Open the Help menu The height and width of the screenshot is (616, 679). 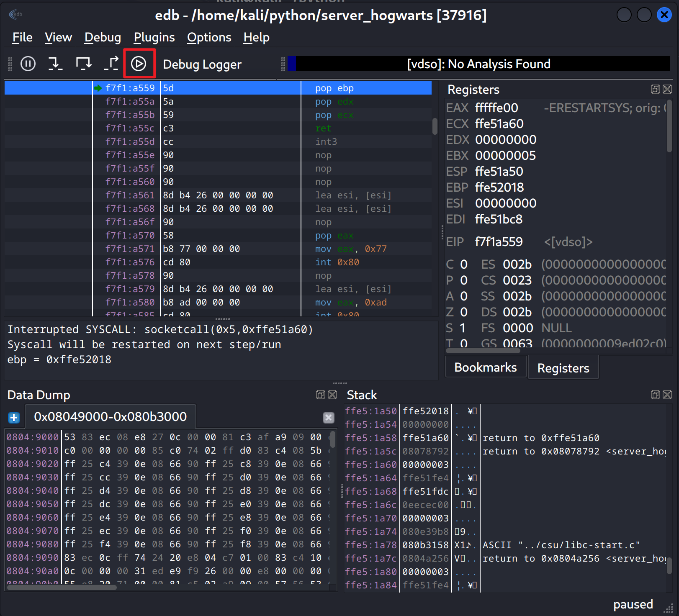pos(256,37)
